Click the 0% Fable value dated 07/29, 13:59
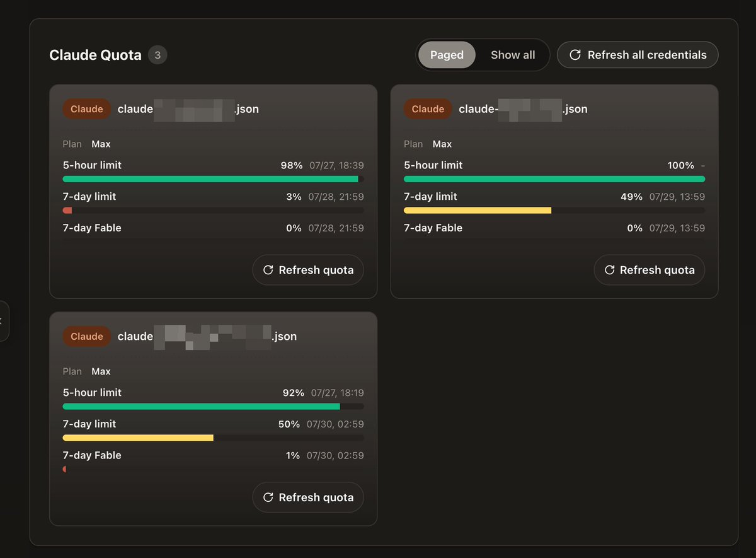Image resolution: width=756 pixels, height=558 pixels. [x=634, y=228]
